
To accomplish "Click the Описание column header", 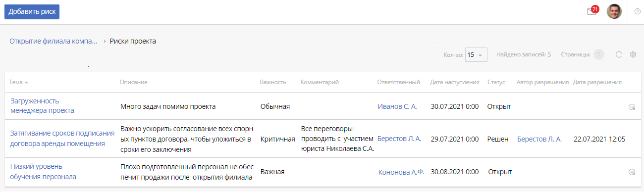I will click(134, 82).
